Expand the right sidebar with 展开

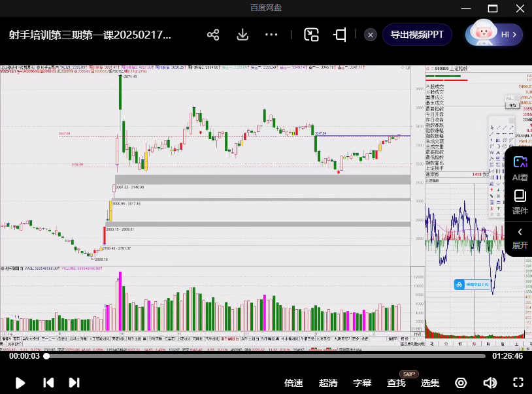tap(520, 238)
